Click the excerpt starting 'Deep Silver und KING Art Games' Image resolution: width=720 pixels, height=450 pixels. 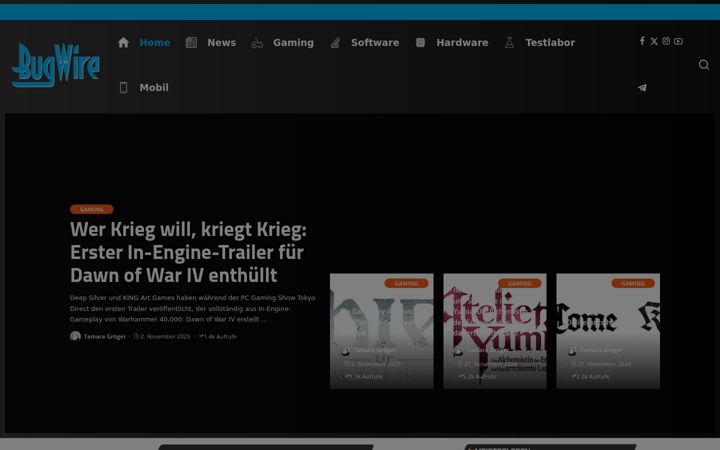(192, 309)
